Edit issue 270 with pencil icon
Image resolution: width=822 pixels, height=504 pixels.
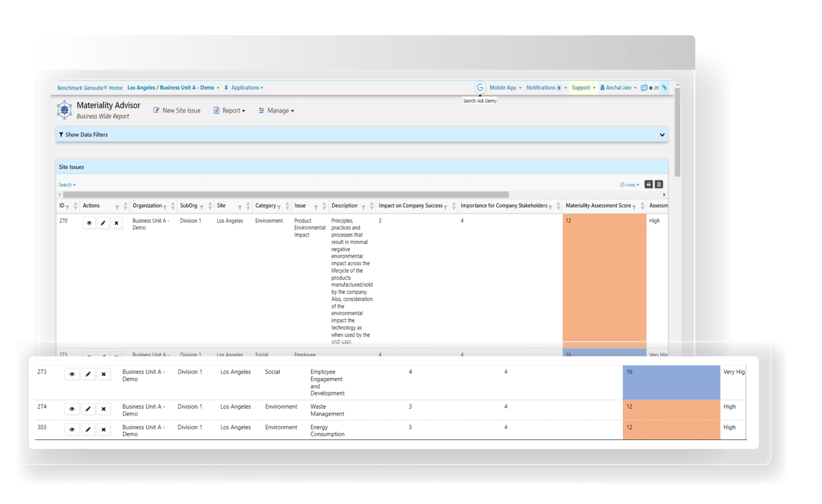(x=103, y=223)
